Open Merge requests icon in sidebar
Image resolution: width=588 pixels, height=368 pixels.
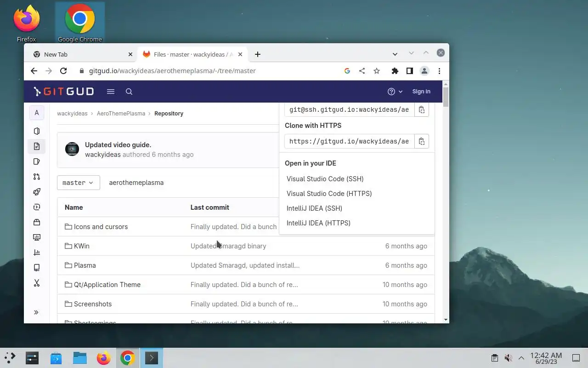37,177
